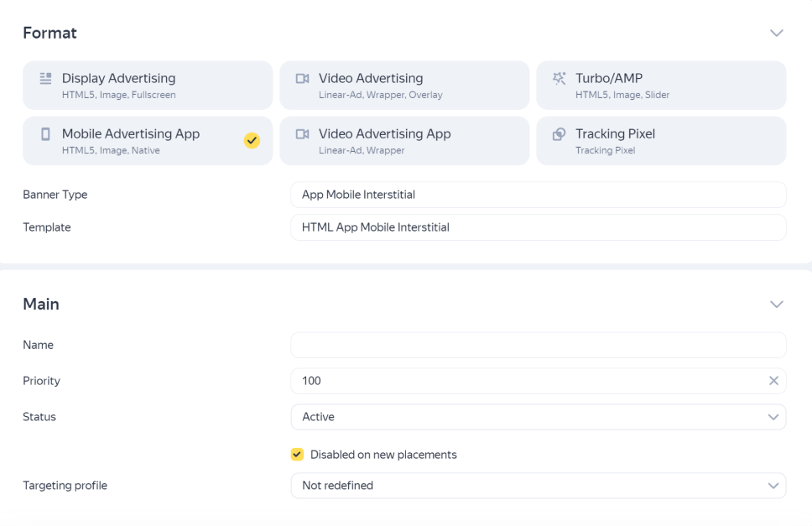Open the Status dropdown
The image size is (812, 526).
tap(538, 417)
